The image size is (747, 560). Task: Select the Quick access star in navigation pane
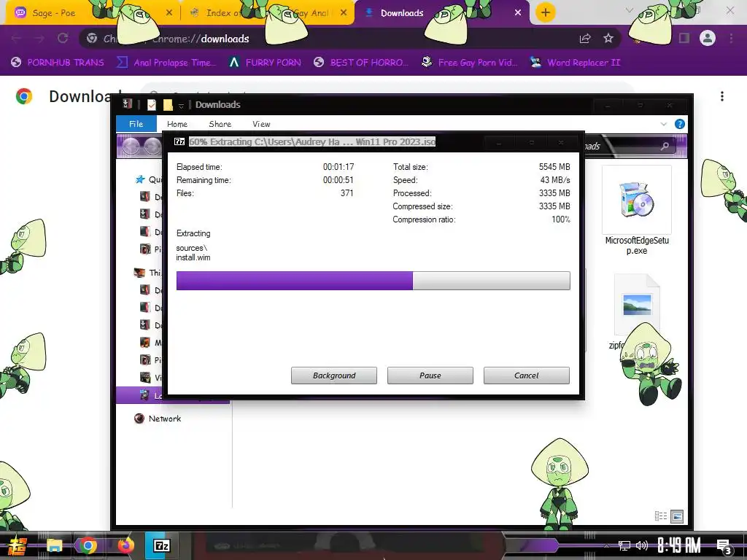click(x=140, y=179)
